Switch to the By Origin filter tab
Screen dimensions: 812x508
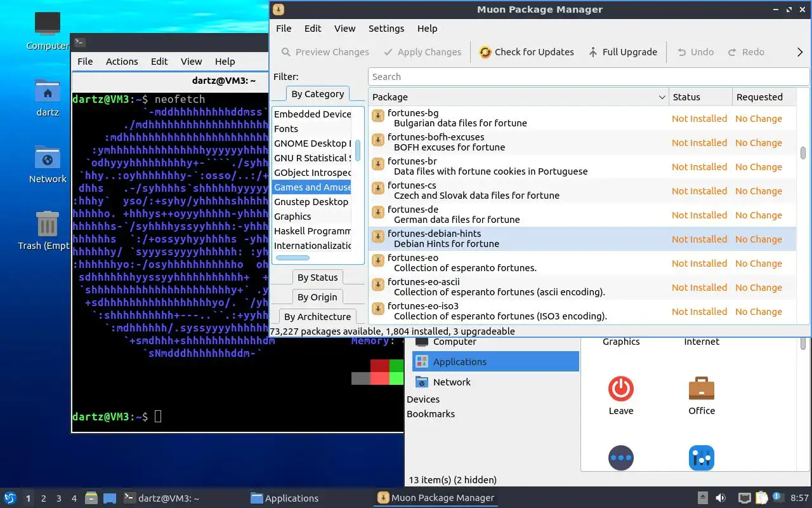317,297
